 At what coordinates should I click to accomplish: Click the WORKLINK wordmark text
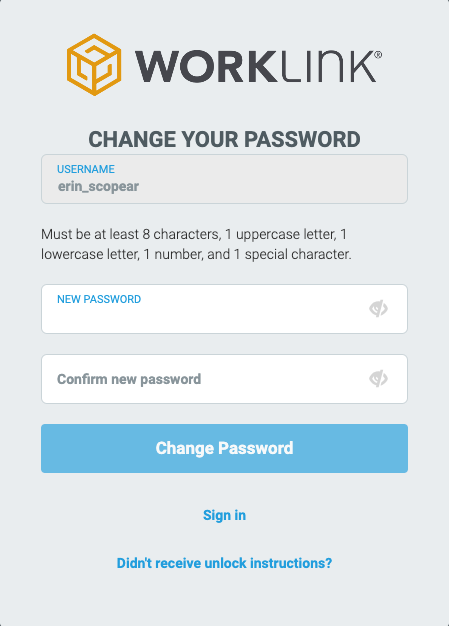(258, 67)
